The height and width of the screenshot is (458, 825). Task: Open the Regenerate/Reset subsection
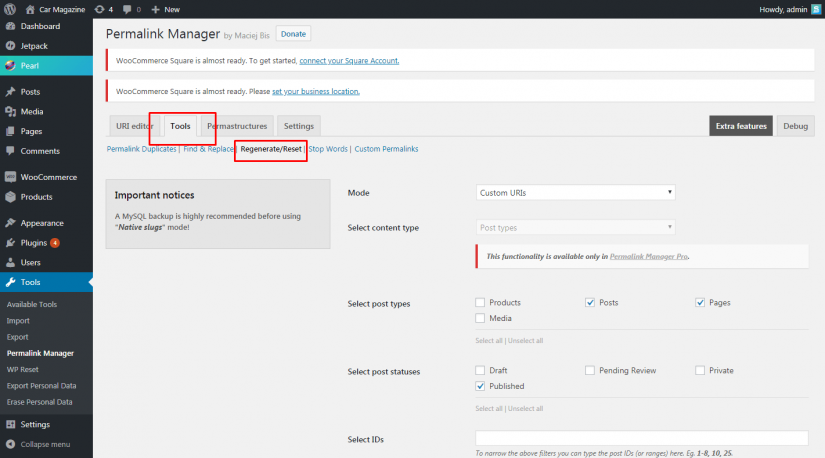coord(271,149)
